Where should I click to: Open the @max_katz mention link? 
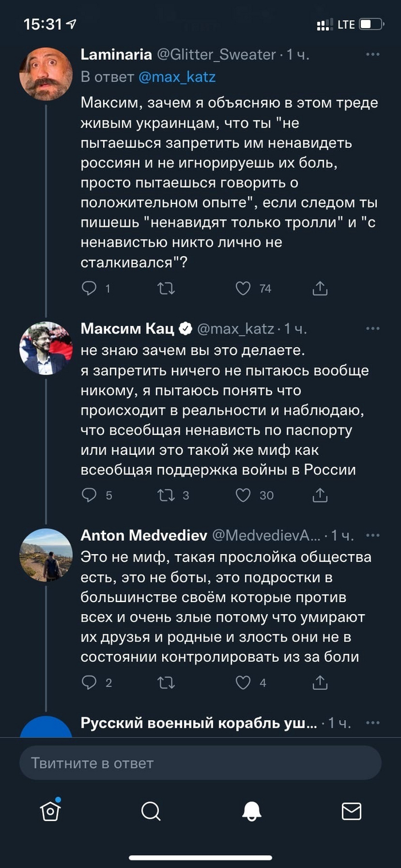[177, 77]
